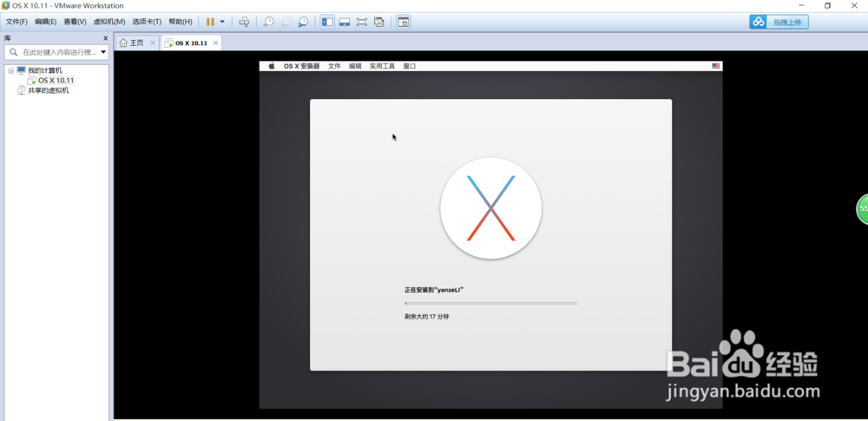
Task: Open the OS X 安装器 menu
Action: [x=302, y=66]
